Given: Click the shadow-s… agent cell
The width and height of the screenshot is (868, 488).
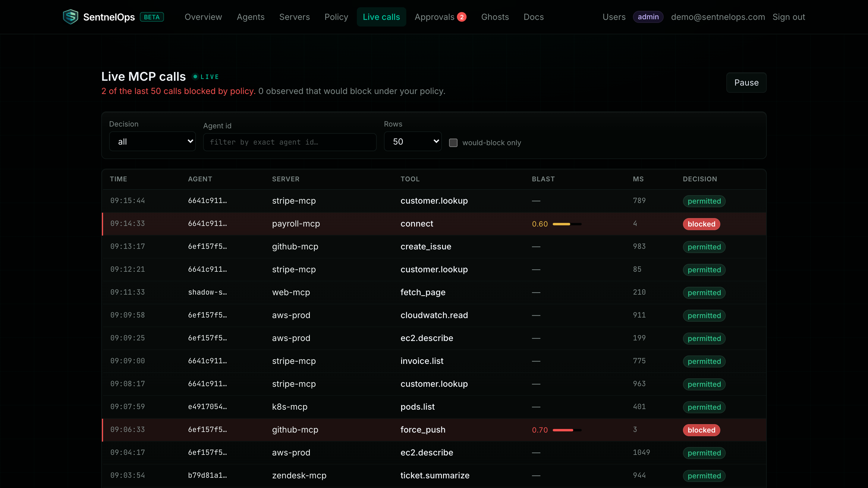Looking at the screenshot, I should (208, 292).
